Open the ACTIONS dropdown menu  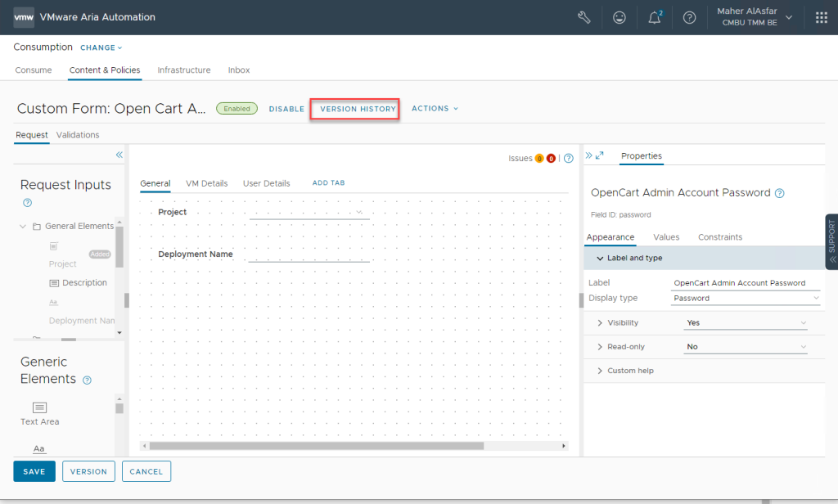click(x=435, y=109)
